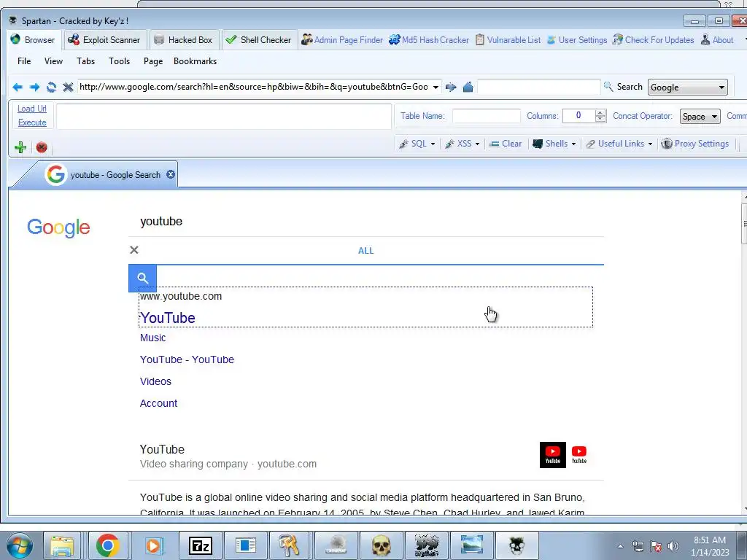This screenshot has width=747, height=560.
Task: Open Proxy Settings
Action: (695, 144)
